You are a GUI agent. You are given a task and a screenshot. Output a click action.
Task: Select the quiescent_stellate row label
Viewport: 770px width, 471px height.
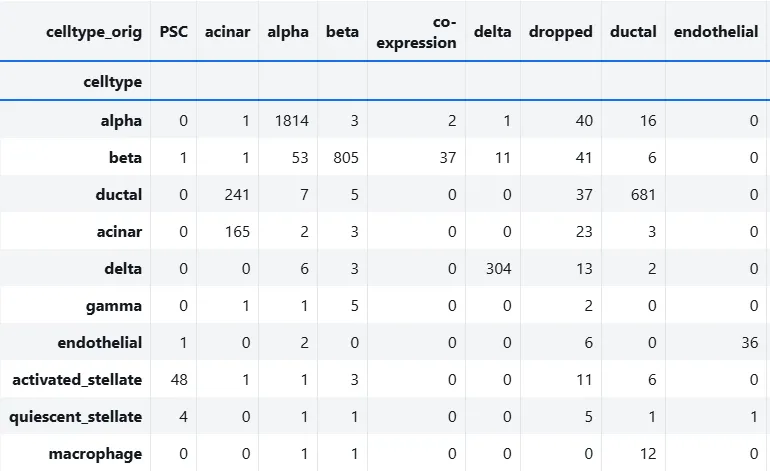coord(76,417)
